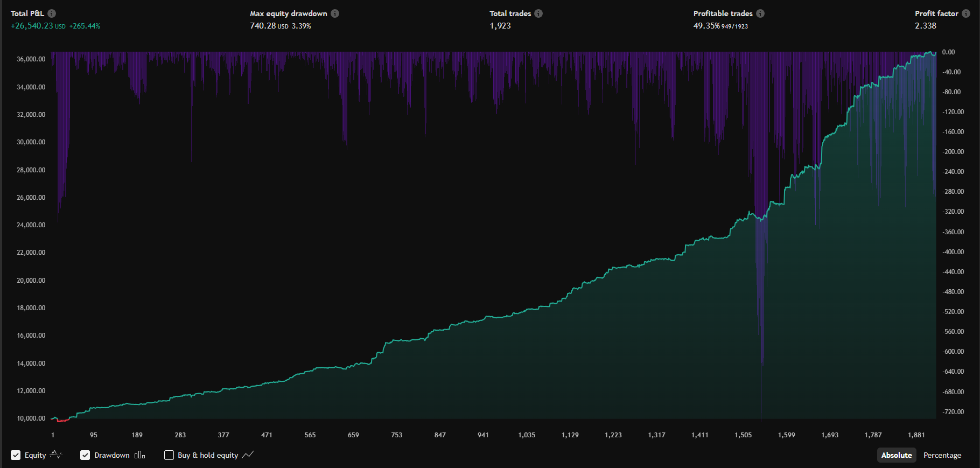Click the Drawdown legend label
Screen dimensions: 980x468
[112, 455]
